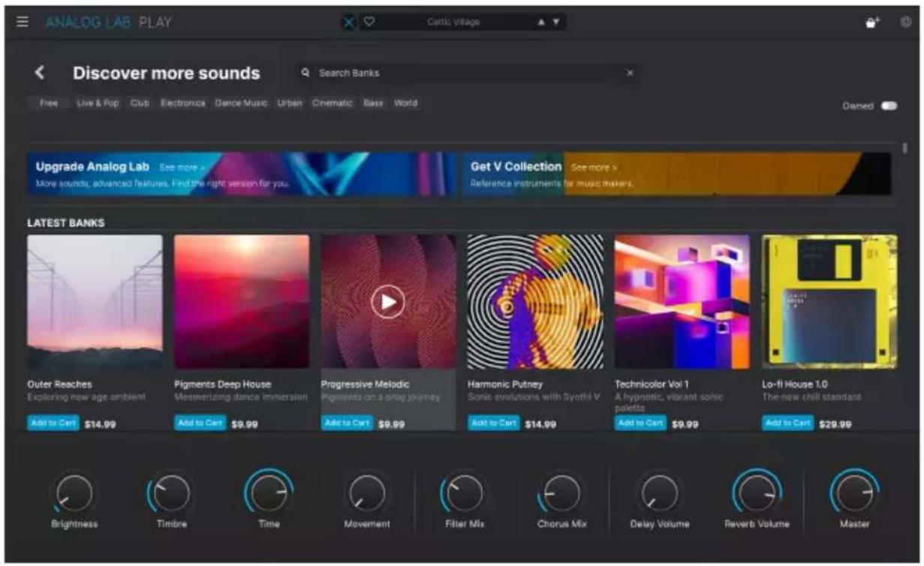Click the Reverb Volume knob

757,493
